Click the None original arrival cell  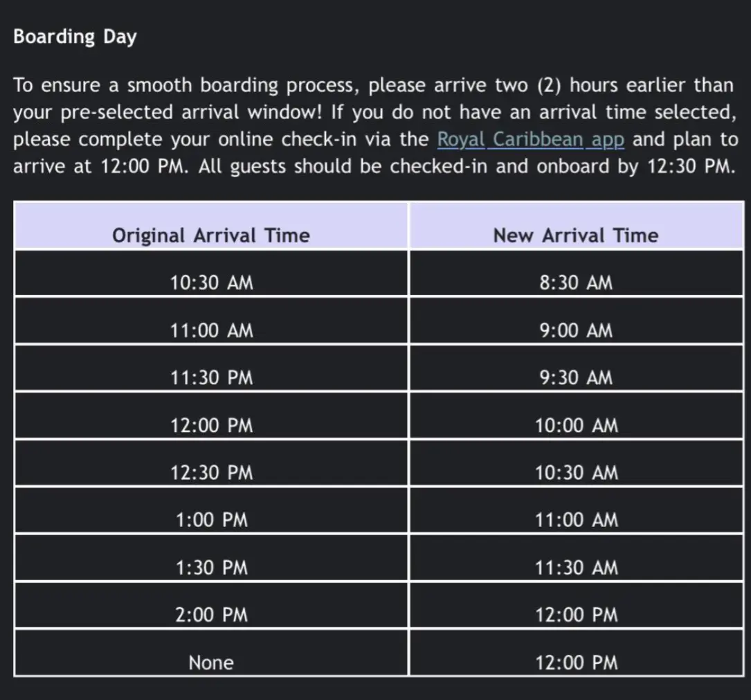(211, 663)
